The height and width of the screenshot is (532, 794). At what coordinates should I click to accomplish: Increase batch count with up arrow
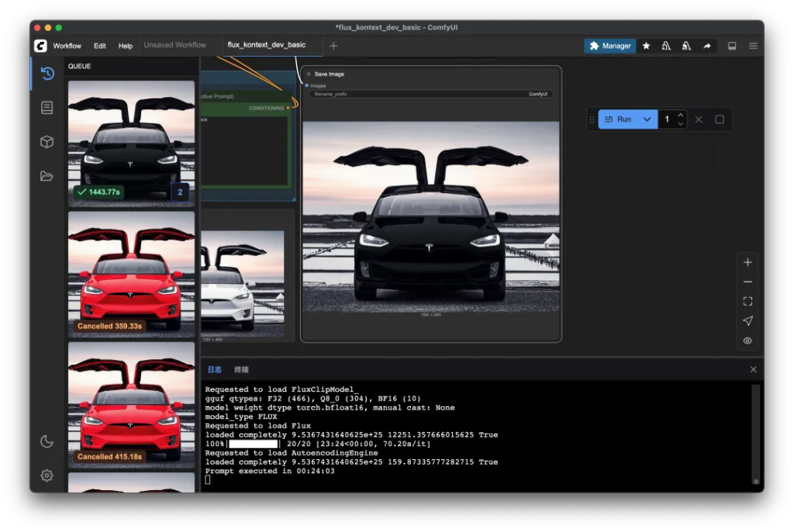(681, 115)
